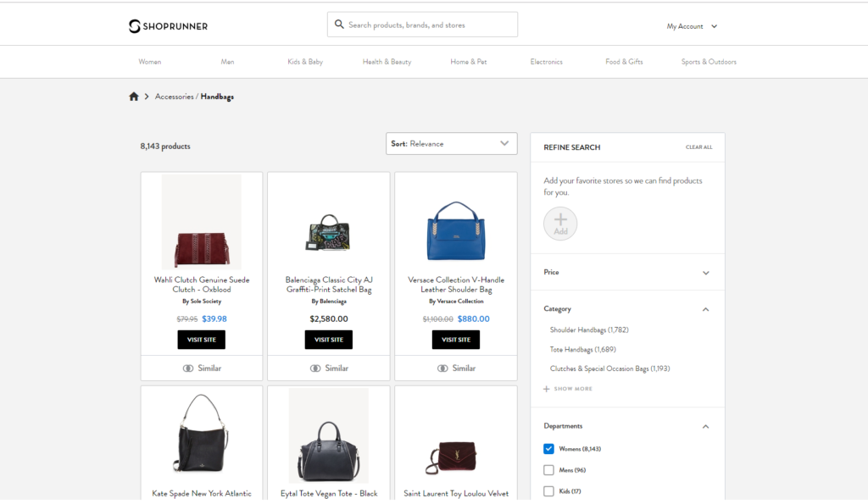Image resolution: width=868 pixels, height=504 pixels.
Task: Open the Sort by Relevance dropdown
Action: point(451,144)
